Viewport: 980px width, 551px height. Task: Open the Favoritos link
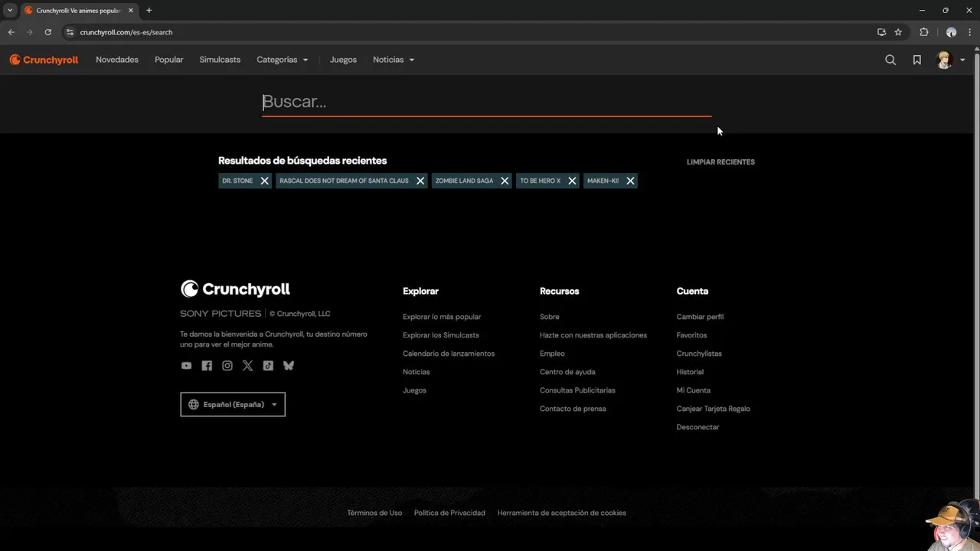[x=691, y=335]
